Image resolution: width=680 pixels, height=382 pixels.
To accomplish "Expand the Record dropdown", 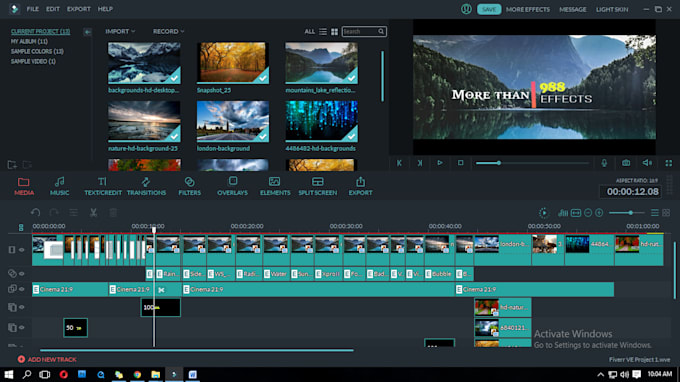I will pos(168,31).
